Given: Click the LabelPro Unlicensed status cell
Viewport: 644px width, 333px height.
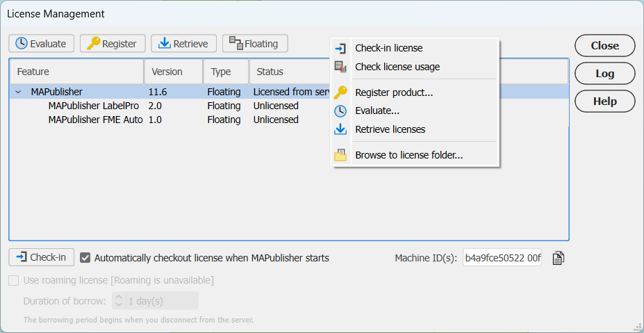Looking at the screenshot, I should click(276, 106).
